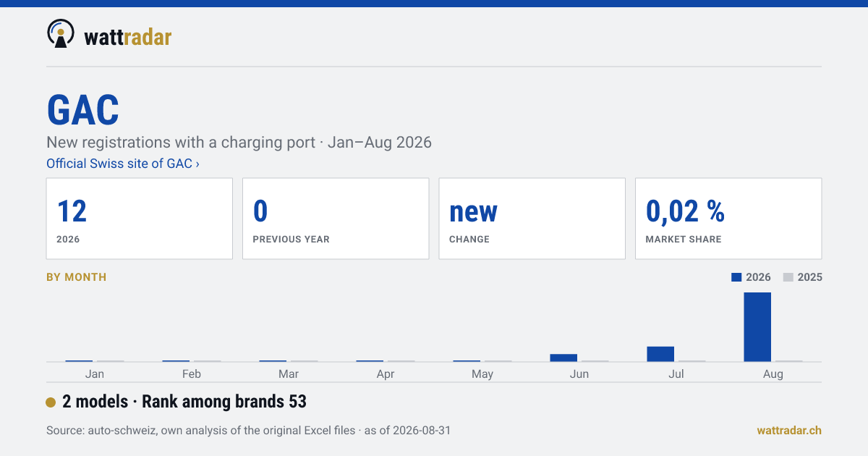Click the source line mentioning auto-schweiz
The image size is (868, 456).
pyautogui.click(x=248, y=430)
